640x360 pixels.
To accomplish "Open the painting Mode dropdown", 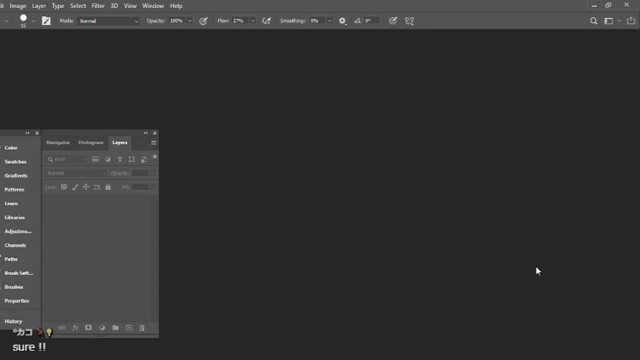I will tap(109, 21).
